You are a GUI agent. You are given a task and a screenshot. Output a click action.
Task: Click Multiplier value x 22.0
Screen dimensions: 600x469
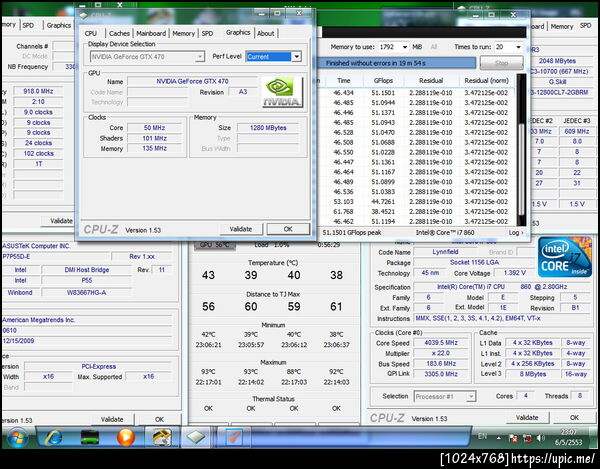[x=441, y=353]
